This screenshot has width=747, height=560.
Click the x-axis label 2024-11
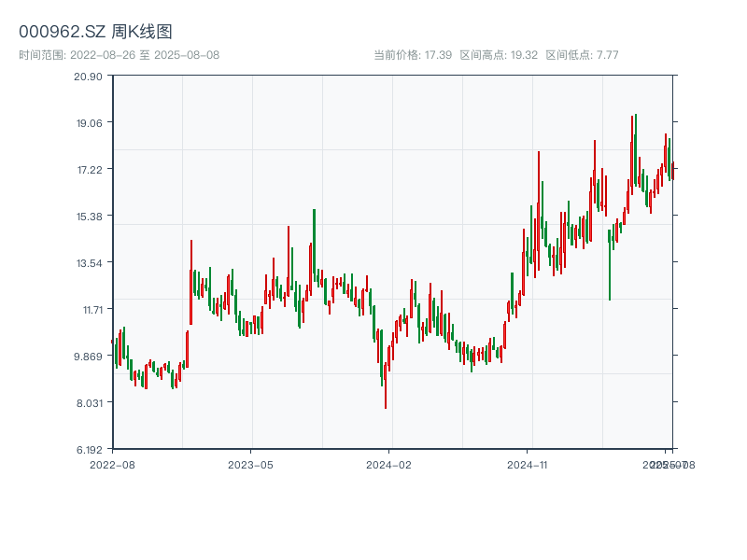click(528, 465)
